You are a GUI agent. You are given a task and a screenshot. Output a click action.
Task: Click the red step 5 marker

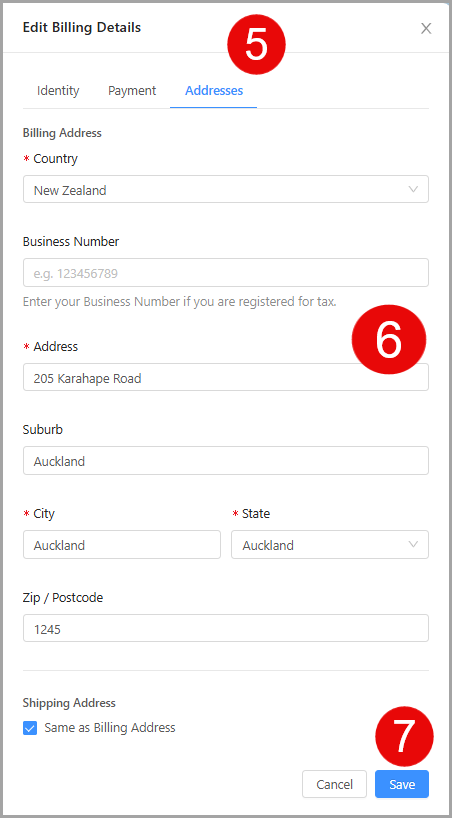tap(256, 45)
